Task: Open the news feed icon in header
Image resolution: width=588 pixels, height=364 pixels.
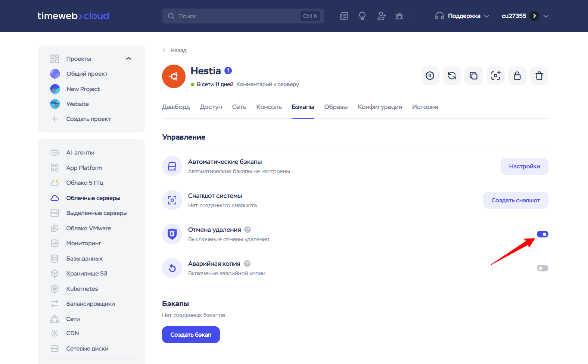Action: pyautogui.click(x=344, y=16)
